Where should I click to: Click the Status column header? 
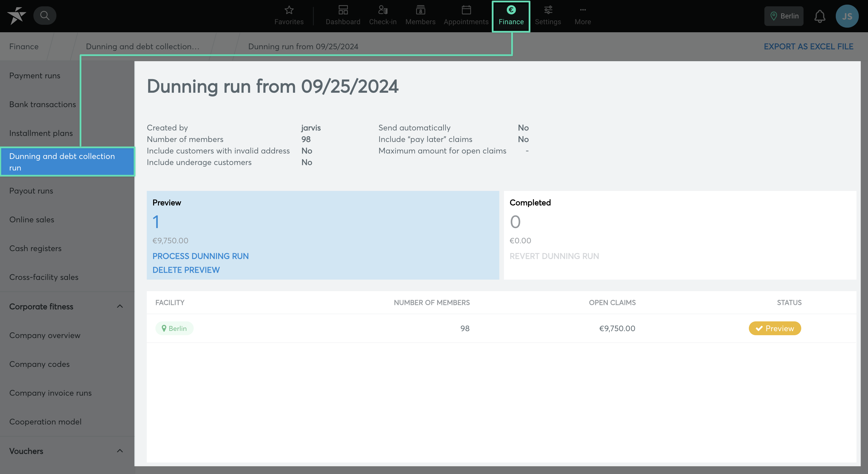click(789, 303)
